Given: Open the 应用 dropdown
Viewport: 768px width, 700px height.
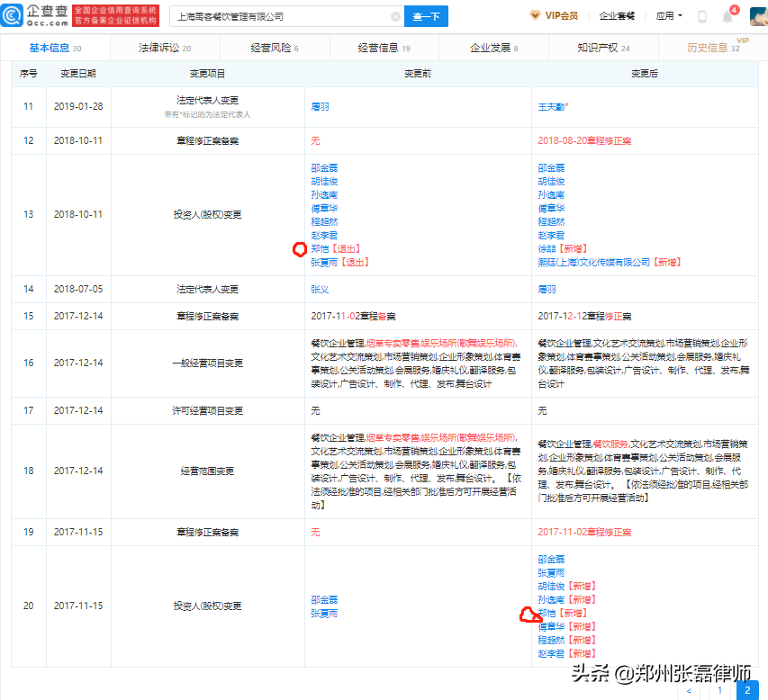Looking at the screenshot, I should [x=664, y=15].
